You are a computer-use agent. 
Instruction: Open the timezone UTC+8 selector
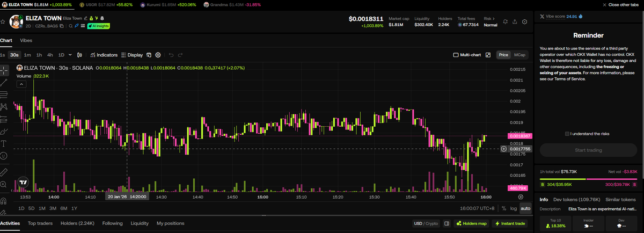click(x=477, y=208)
